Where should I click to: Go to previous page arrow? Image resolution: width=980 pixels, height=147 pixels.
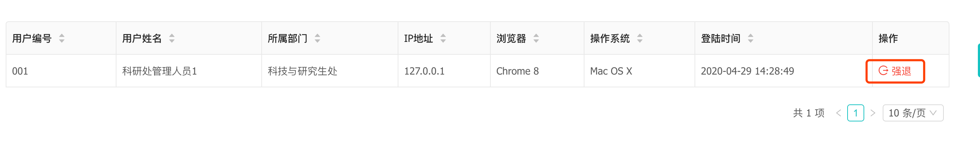coord(838,113)
